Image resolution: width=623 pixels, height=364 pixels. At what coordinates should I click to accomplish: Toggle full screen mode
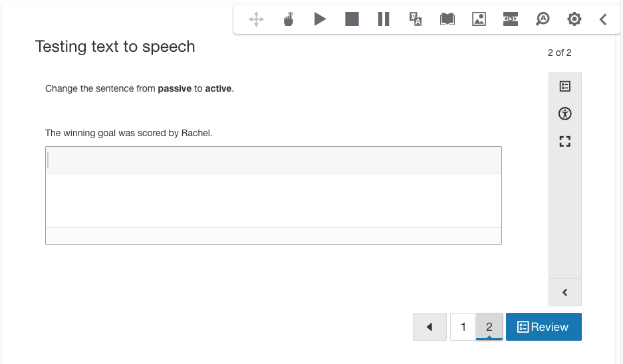click(x=565, y=141)
